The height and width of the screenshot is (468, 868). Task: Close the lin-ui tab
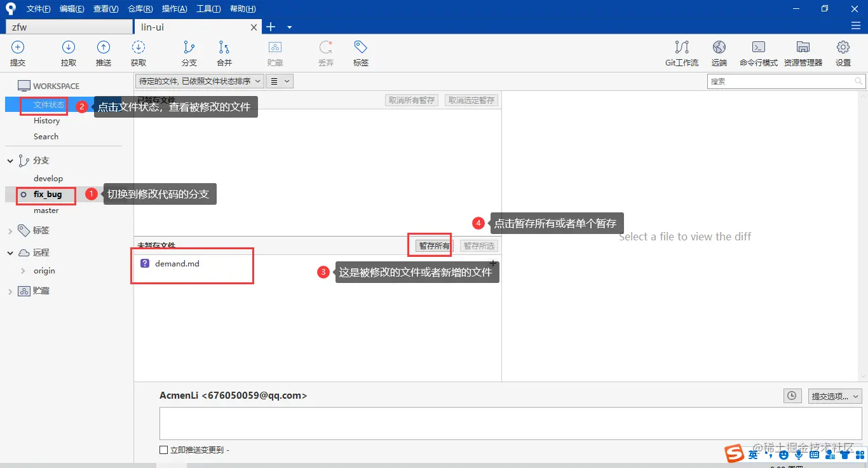(254, 27)
